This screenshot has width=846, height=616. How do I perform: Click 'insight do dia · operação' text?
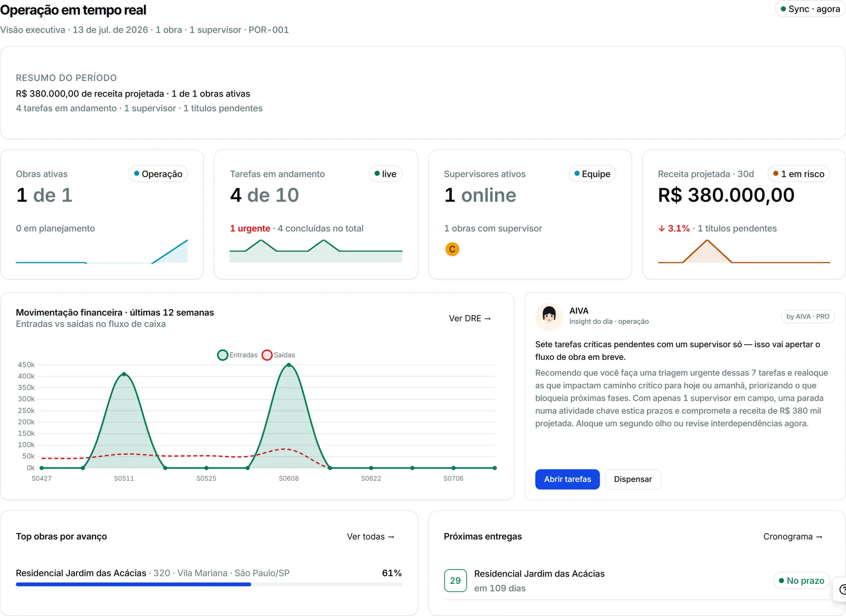click(609, 321)
